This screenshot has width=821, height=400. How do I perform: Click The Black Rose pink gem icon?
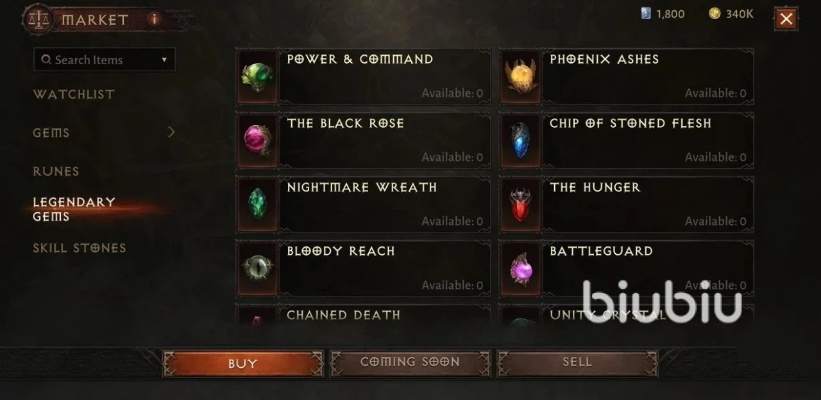[257, 140]
